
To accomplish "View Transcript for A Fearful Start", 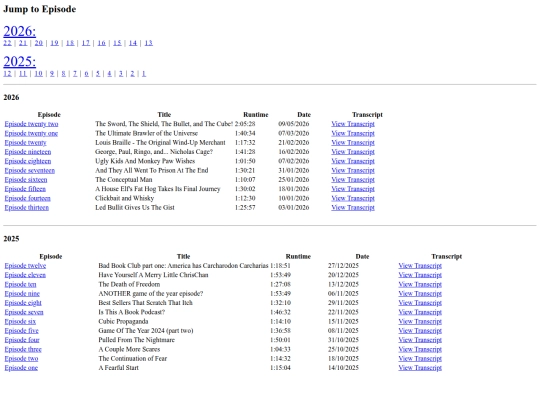I will point(420,368).
